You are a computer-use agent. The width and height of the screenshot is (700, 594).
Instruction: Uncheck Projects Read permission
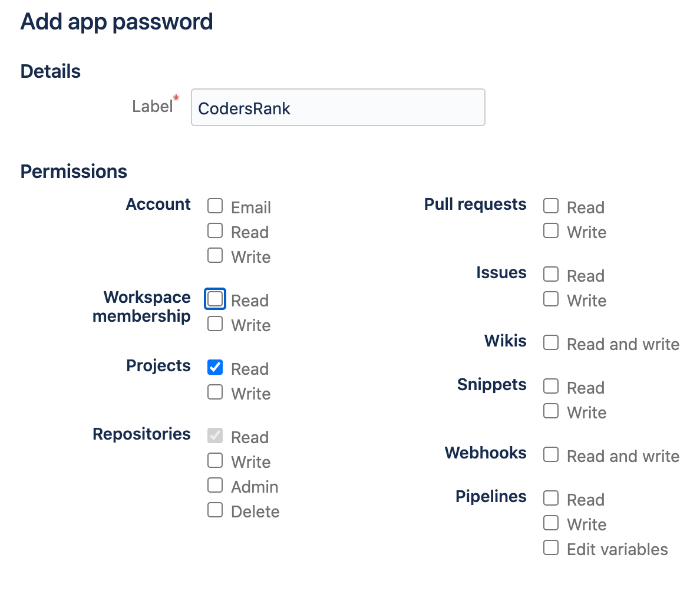[215, 368]
